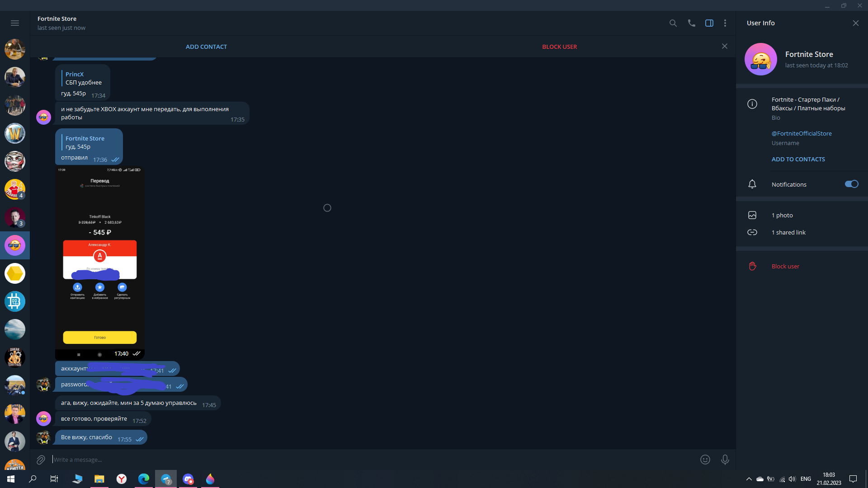Click the Telegram taskbar icon
The height and width of the screenshot is (488, 868).
pos(166,479)
